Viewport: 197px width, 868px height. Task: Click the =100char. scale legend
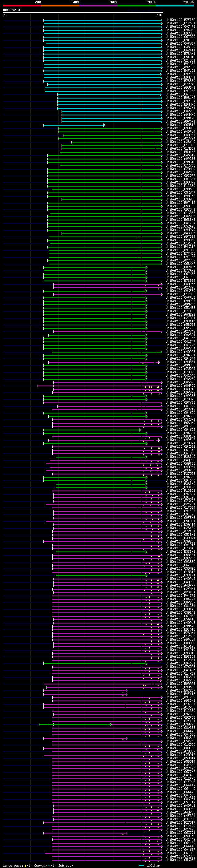tap(151, 866)
